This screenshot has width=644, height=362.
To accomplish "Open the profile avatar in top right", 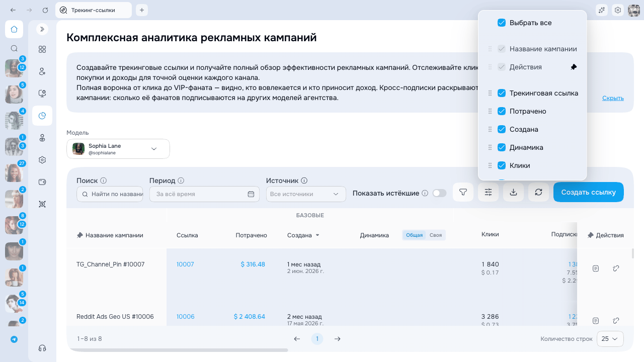I will (634, 10).
